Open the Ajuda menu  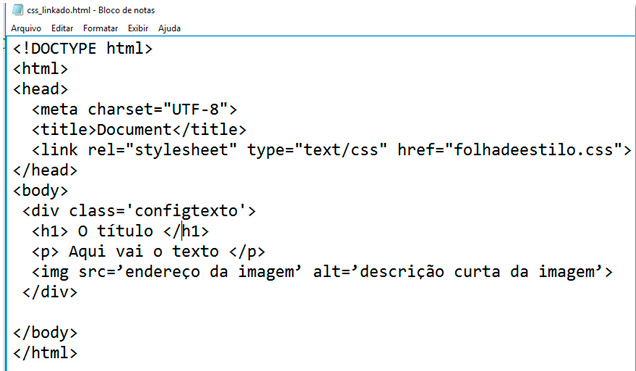(x=169, y=28)
